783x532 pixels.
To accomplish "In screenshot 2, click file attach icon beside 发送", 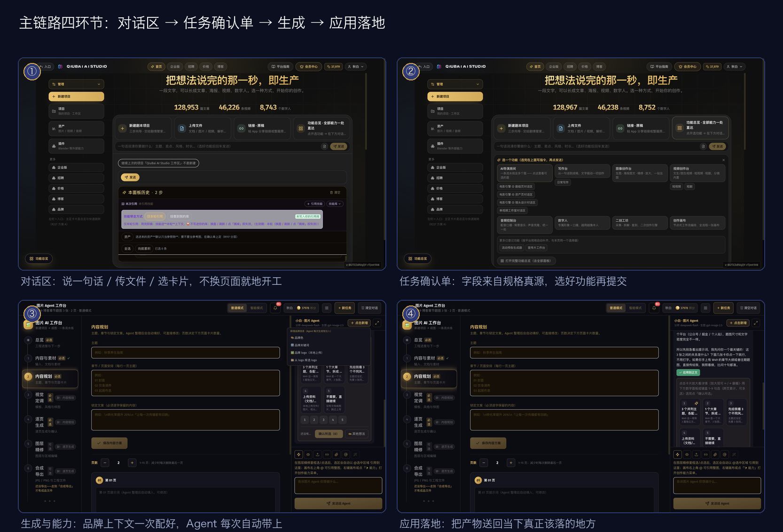I will [x=703, y=146].
